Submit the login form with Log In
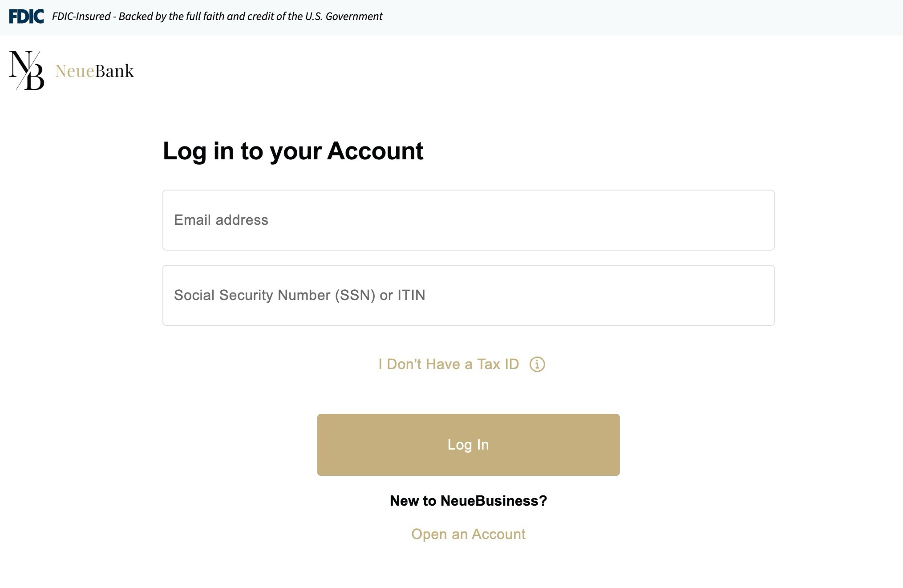The width and height of the screenshot is (903, 588). pyautogui.click(x=468, y=445)
